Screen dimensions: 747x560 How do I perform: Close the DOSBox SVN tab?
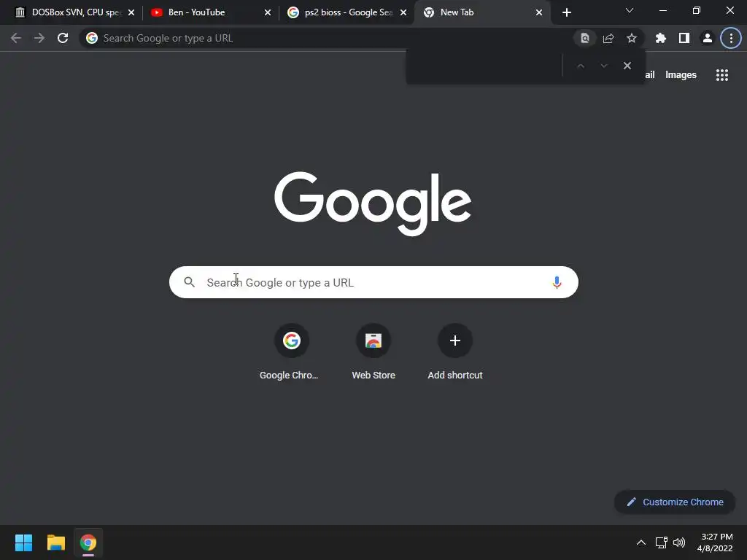coord(131,13)
